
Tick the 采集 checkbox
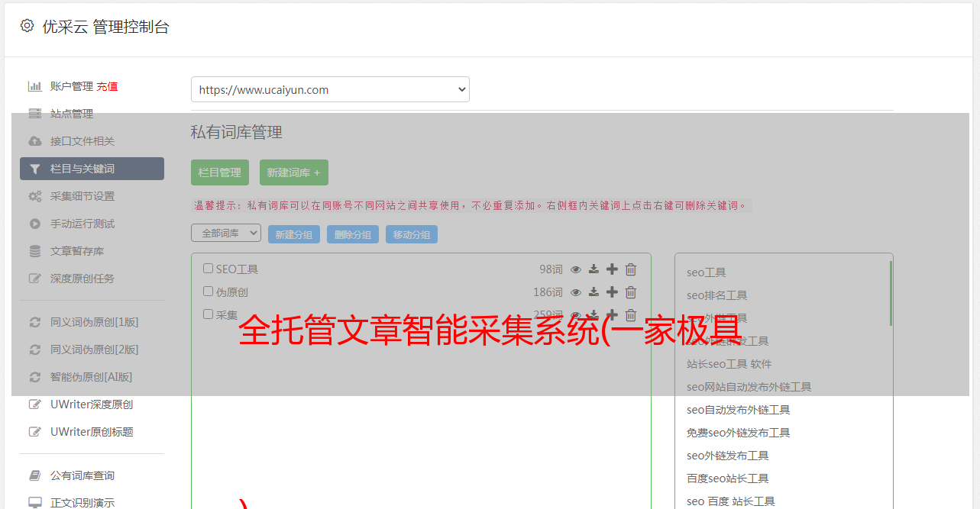point(208,314)
